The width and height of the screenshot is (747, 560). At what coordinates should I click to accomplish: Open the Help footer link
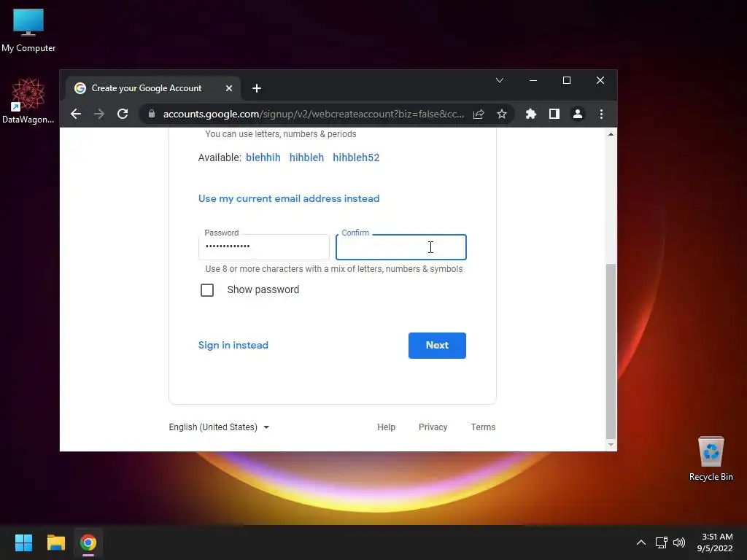(x=386, y=427)
